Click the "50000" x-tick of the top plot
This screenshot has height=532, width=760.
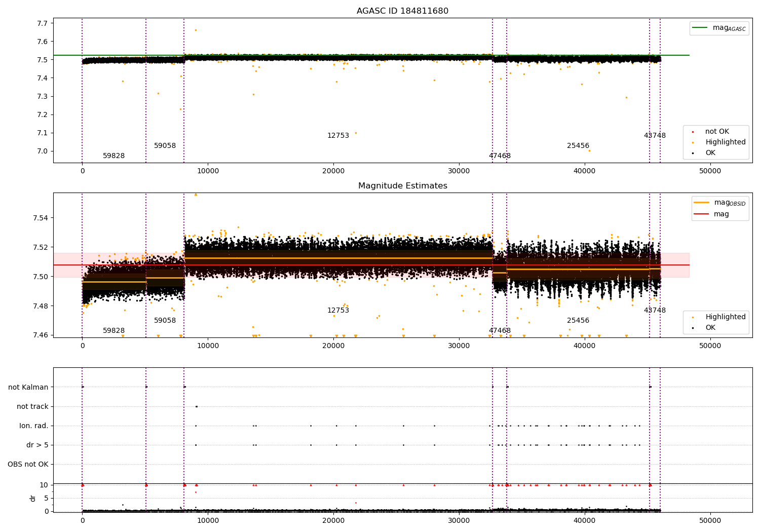710,171
